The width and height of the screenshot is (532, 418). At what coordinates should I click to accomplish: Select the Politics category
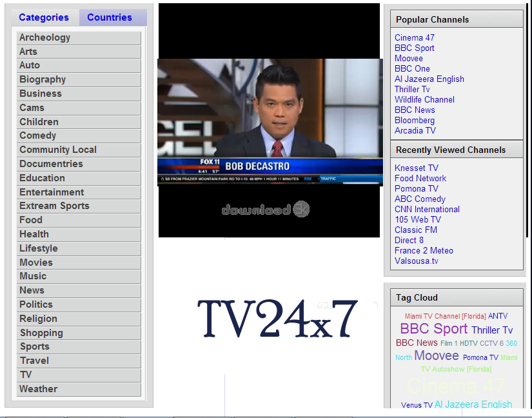click(x=79, y=304)
